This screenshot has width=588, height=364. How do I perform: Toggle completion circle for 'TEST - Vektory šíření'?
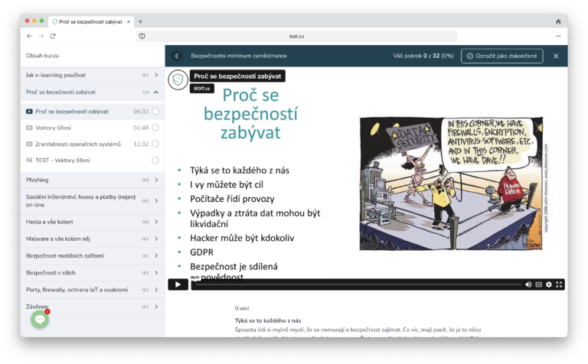[x=155, y=160]
